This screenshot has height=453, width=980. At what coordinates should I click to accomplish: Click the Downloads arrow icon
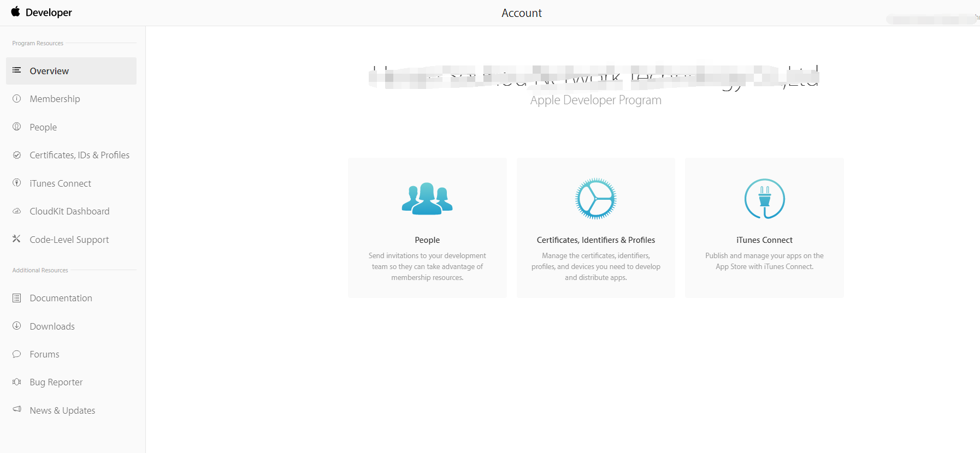(x=17, y=326)
